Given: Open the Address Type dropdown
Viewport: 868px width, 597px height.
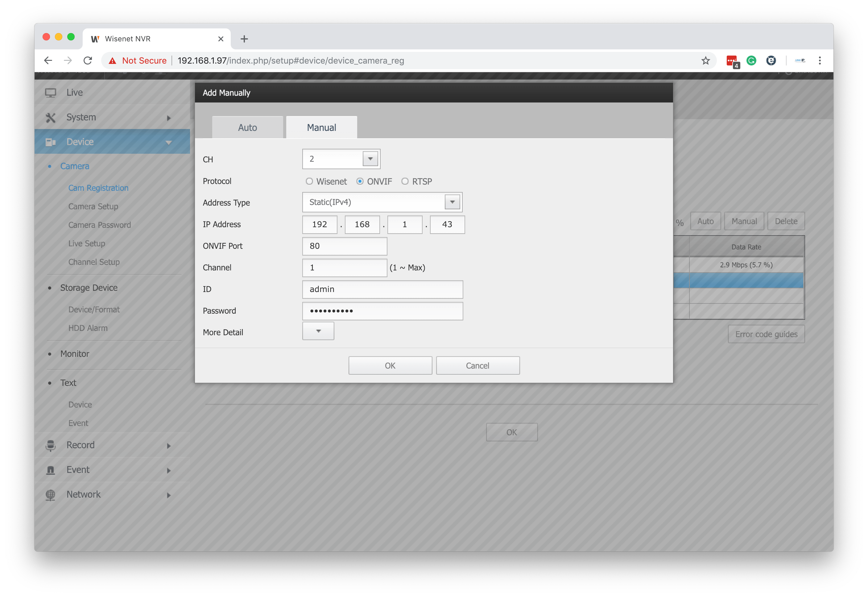Looking at the screenshot, I should tap(452, 202).
